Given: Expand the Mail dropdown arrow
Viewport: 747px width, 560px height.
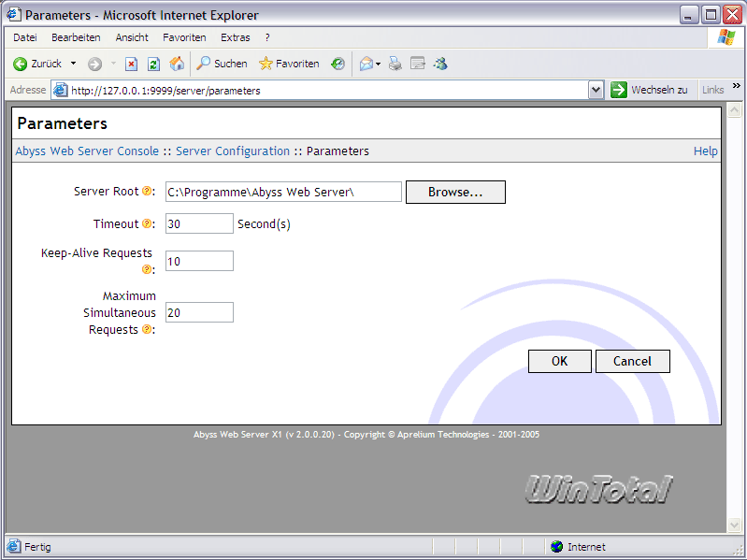Looking at the screenshot, I should 379,64.
